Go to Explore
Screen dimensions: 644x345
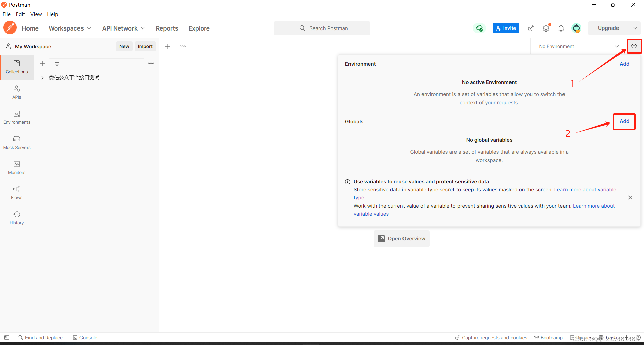click(199, 28)
